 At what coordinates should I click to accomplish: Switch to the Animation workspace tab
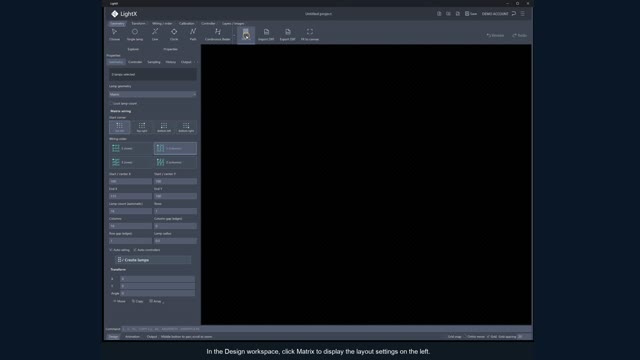pyautogui.click(x=132, y=337)
